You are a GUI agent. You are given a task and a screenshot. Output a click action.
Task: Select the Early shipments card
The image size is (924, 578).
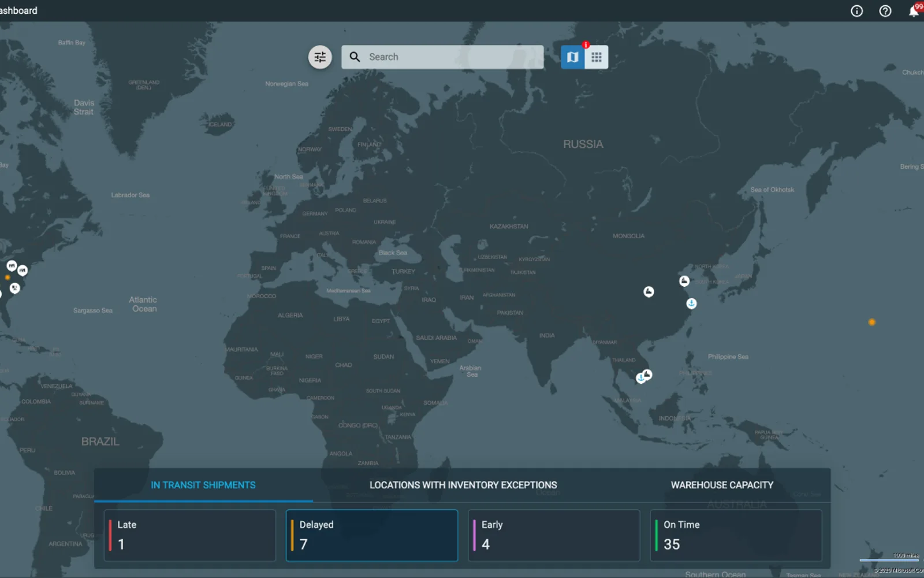pos(554,535)
